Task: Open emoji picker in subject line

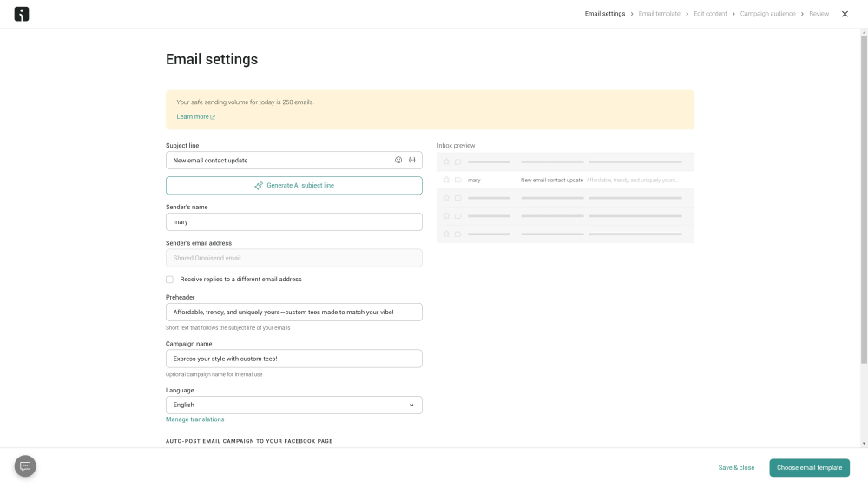Action: coord(398,160)
